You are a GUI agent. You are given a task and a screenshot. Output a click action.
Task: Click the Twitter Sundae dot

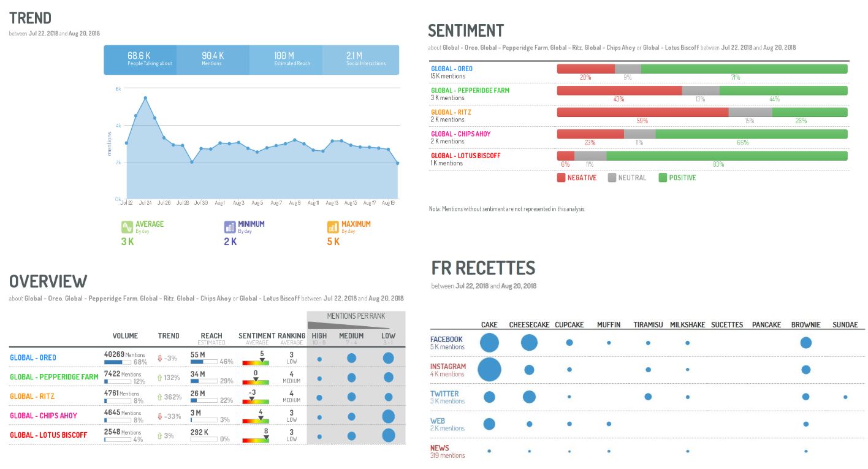pyautogui.click(x=845, y=397)
